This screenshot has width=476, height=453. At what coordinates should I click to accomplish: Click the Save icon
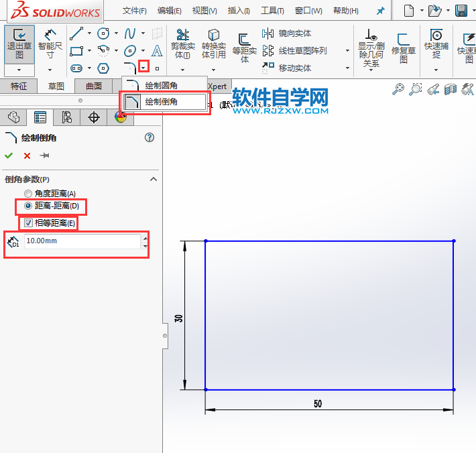(461, 11)
